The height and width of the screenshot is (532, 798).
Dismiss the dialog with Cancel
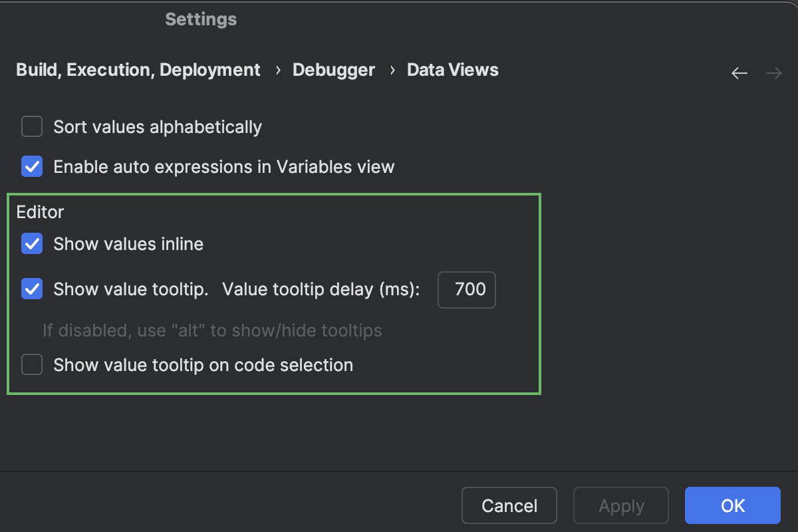click(509, 505)
